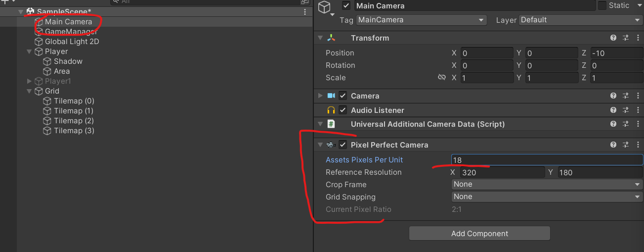Enable the Static checkbox
The width and height of the screenshot is (644, 252).
[602, 5]
